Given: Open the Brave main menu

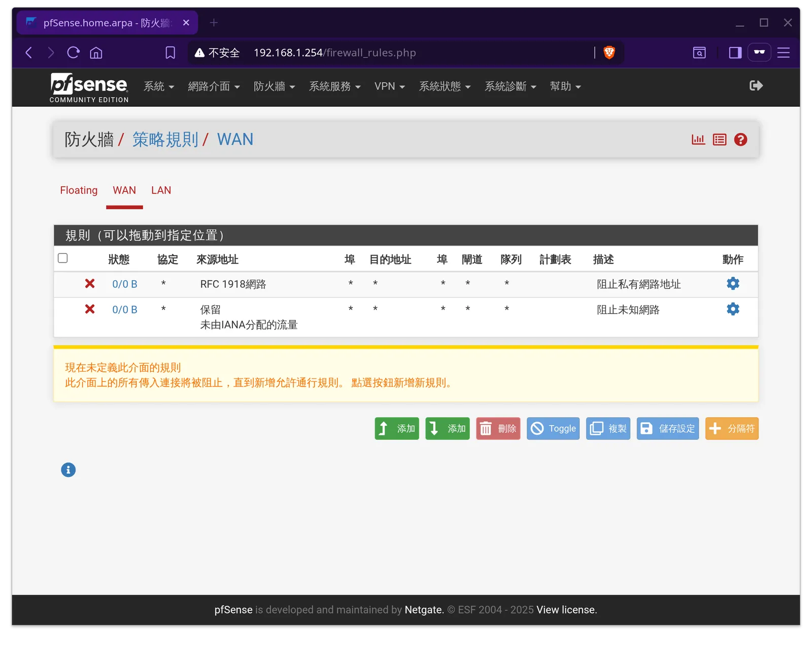Looking at the screenshot, I should [x=784, y=53].
